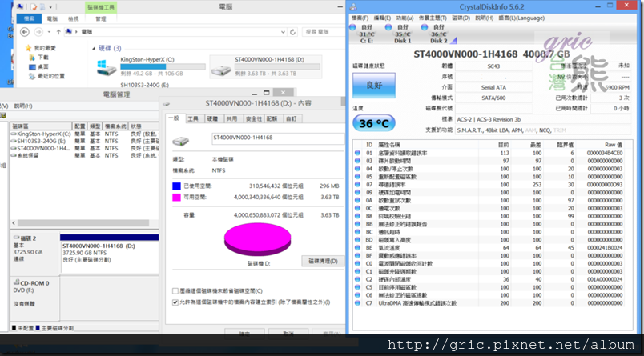Open the 管理 ribbon tab in Explorer
The height and width of the screenshot is (356, 644).
(101, 19)
